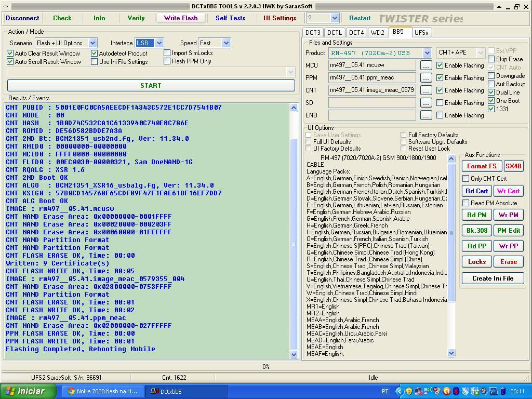Open the Product RM-497 dropdown
The width and height of the screenshot is (532, 399).
coord(427,52)
